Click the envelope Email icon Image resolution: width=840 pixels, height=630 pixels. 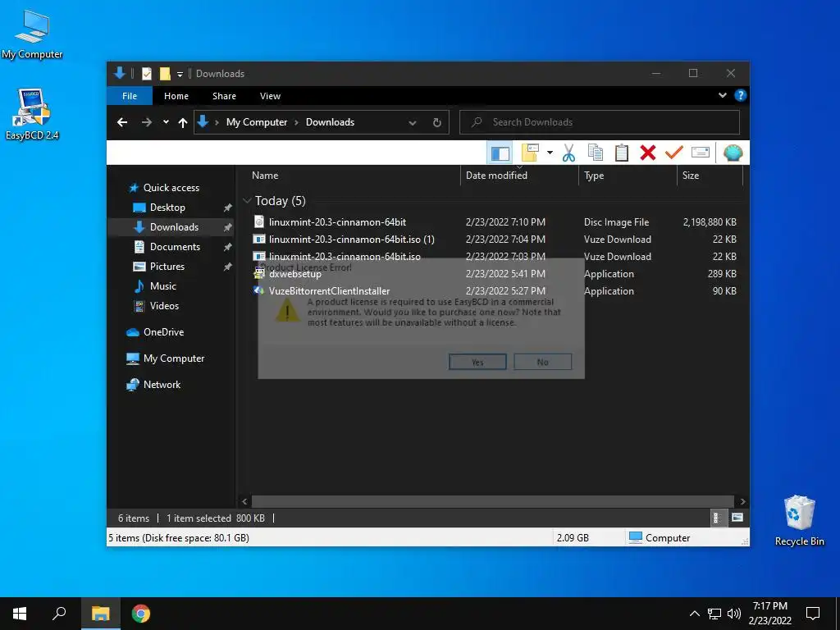[701, 153]
